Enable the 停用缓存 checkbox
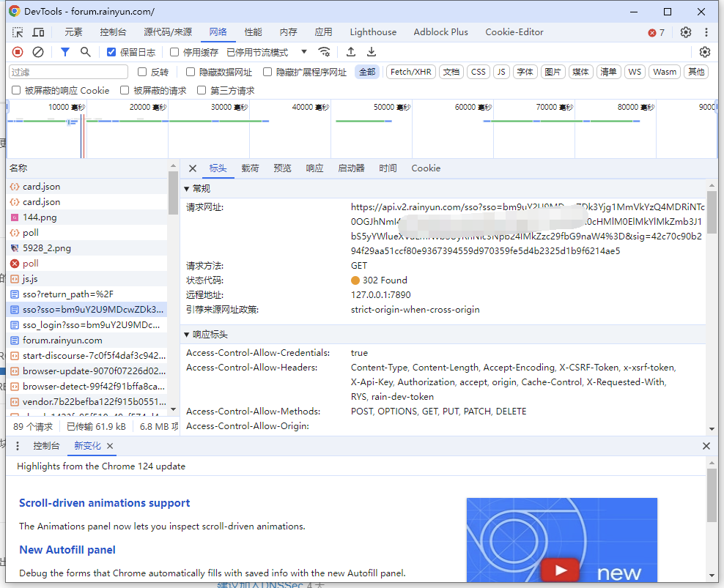 coord(174,52)
